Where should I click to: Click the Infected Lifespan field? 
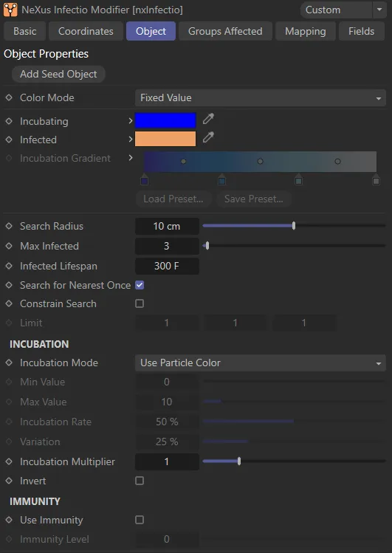(x=167, y=266)
